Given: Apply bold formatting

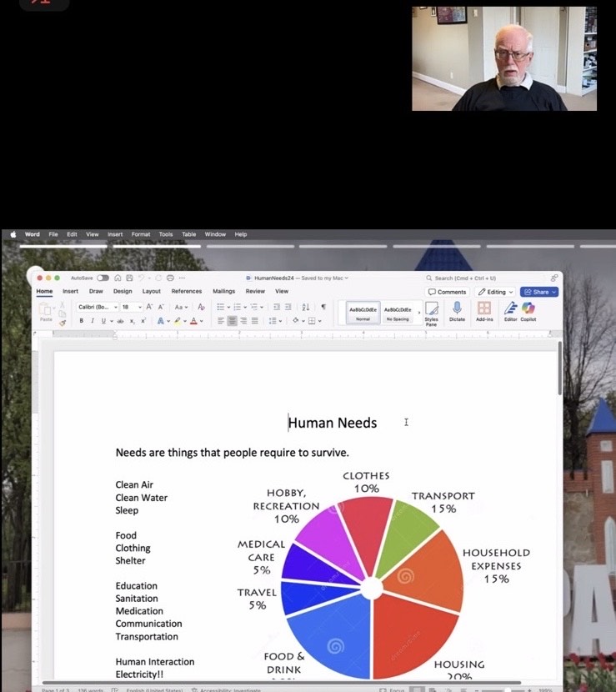Looking at the screenshot, I should pos(82,320).
